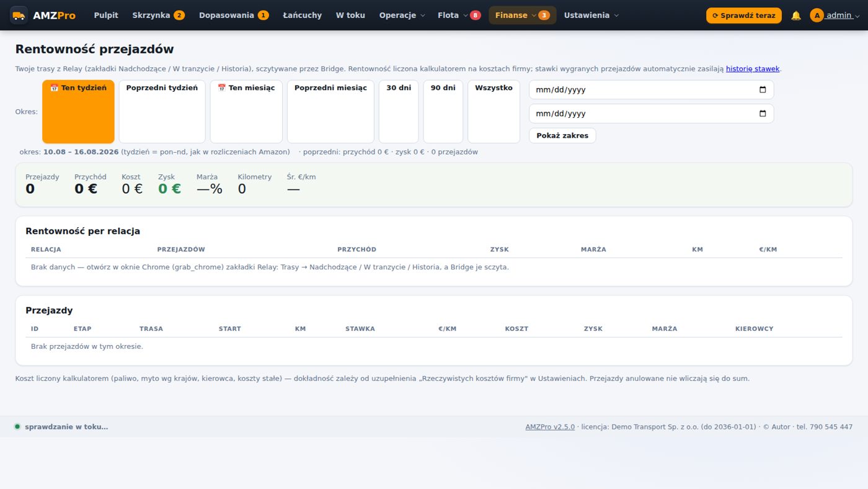Viewport: 868px width, 489px height.
Task: Expand the Ustawienia dropdown menu
Action: [x=591, y=16]
